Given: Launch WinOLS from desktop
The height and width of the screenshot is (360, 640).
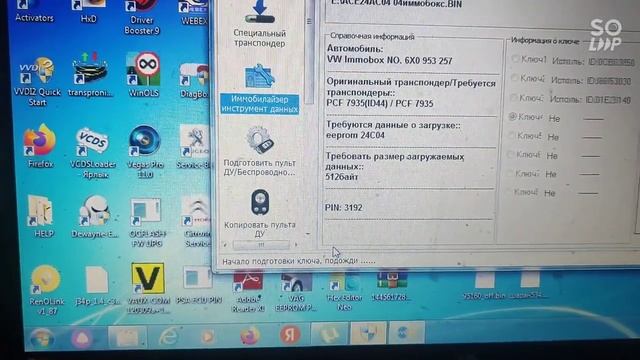Looking at the screenshot, I should coord(144,75).
